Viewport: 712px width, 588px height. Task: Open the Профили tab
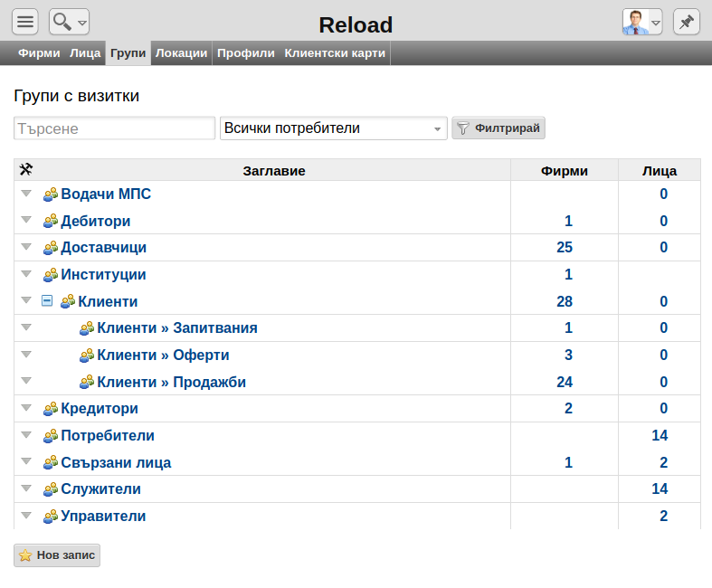pos(246,53)
